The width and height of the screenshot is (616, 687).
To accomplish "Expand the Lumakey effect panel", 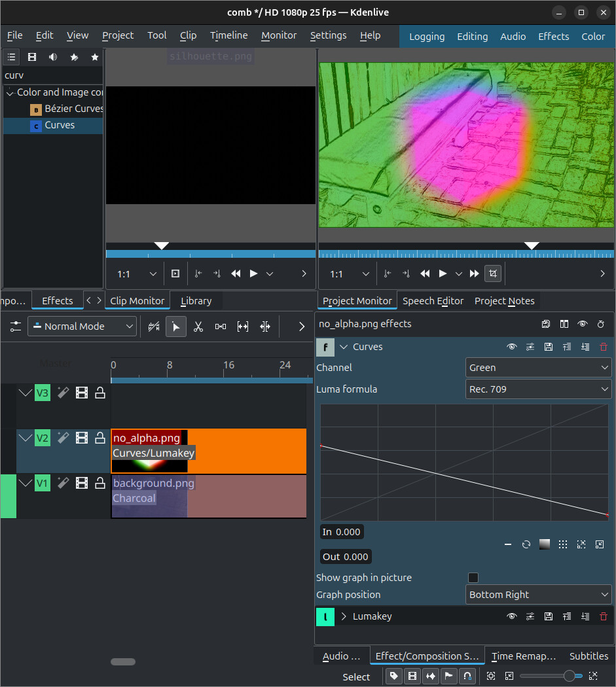I will 344,616.
